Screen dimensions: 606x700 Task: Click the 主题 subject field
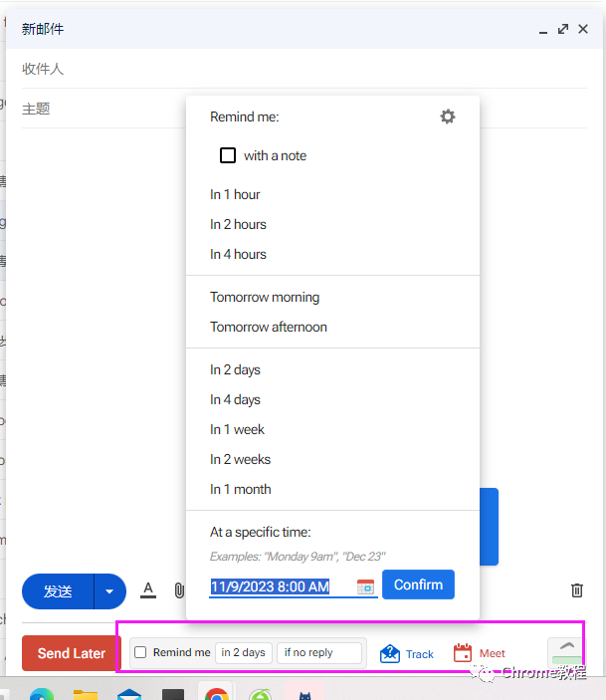[103, 109]
